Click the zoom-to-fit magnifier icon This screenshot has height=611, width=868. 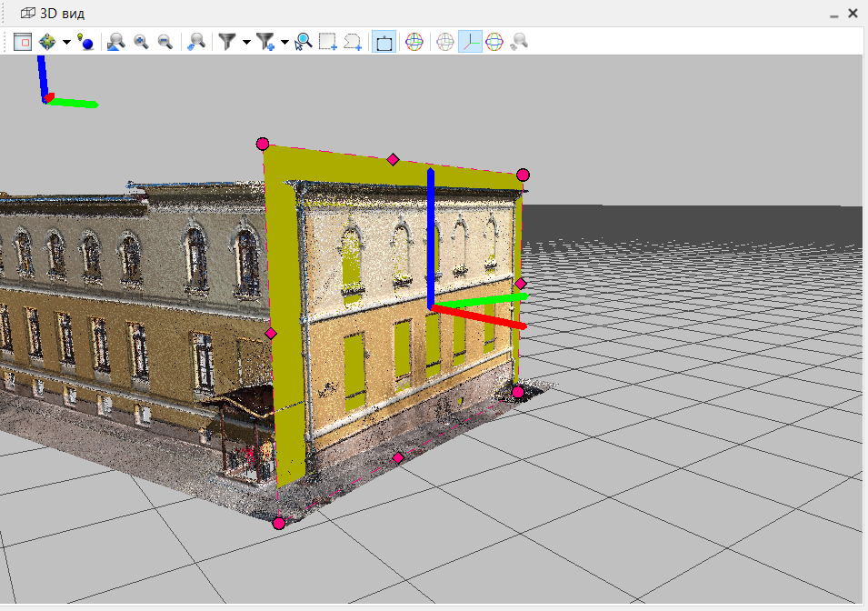coord(115,41)
